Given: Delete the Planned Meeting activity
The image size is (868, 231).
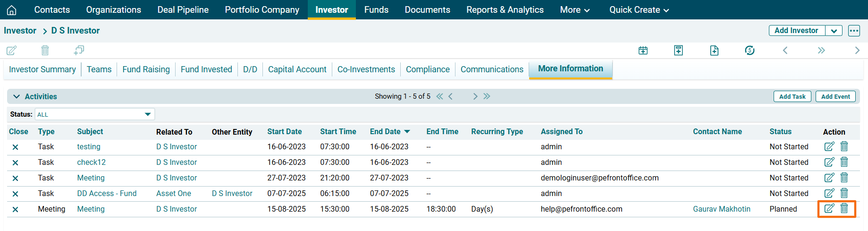Looking at the screenshot, I should tap(844, 208).
